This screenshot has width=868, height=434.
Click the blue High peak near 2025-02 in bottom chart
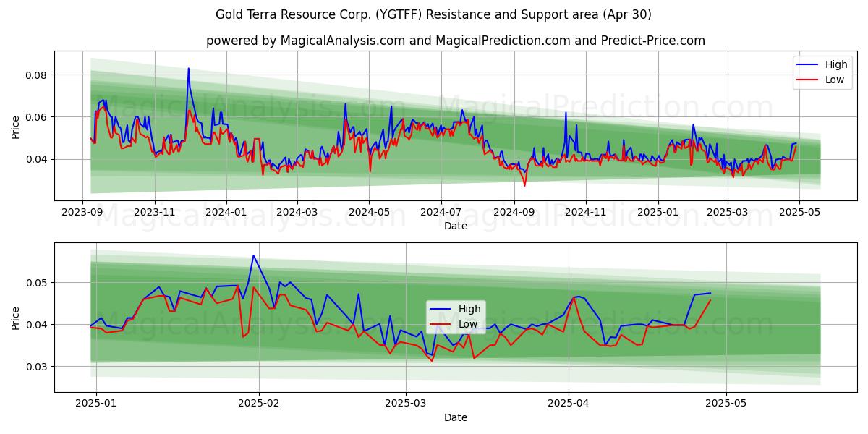coord(253,255)
